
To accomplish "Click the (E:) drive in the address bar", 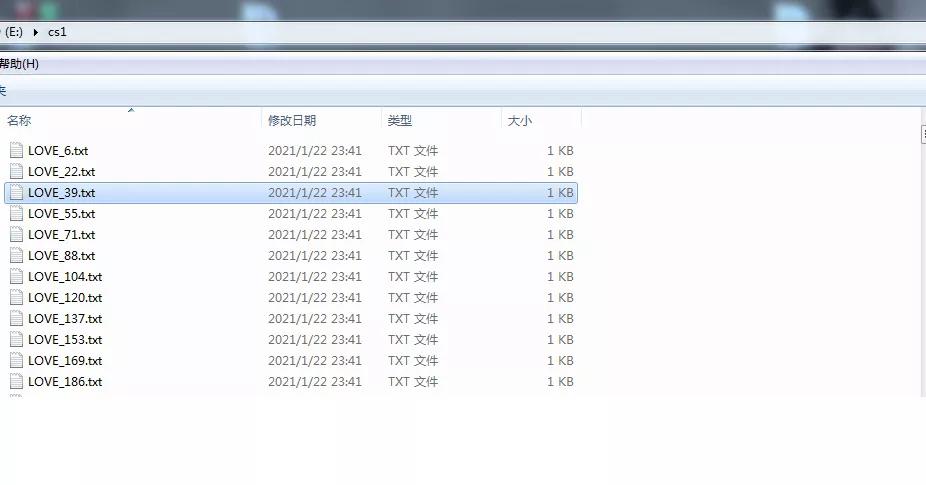I will [13, 32].
